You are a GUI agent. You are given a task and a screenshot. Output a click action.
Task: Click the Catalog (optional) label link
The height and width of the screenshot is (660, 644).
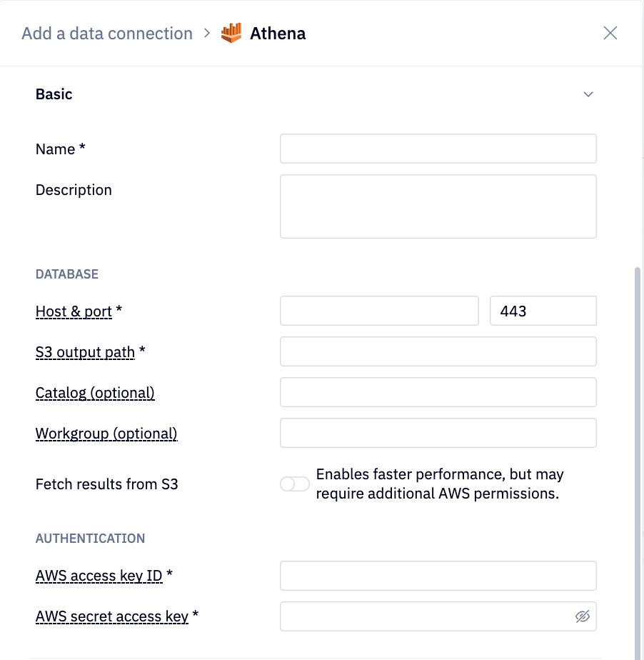tap(95, 392)
